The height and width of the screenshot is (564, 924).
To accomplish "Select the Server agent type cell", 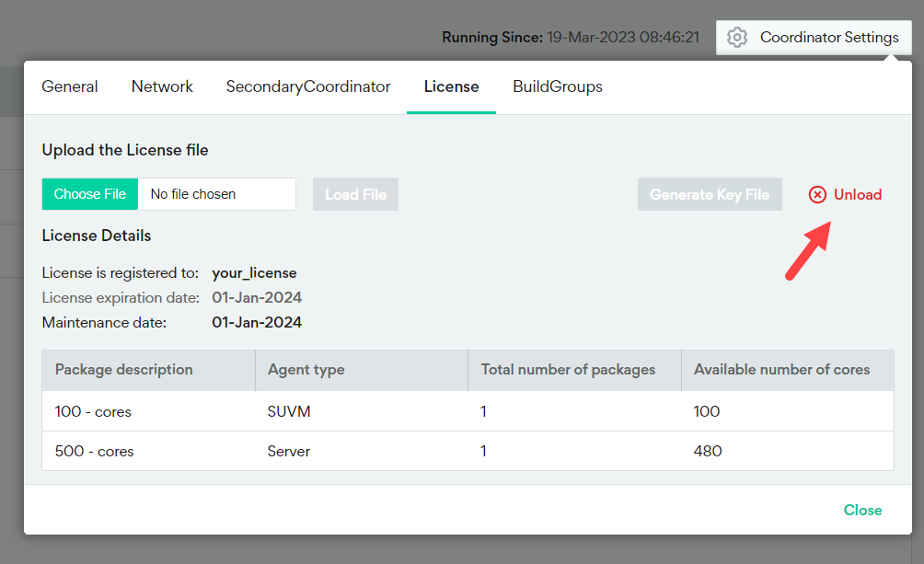I will click(289, 451).
